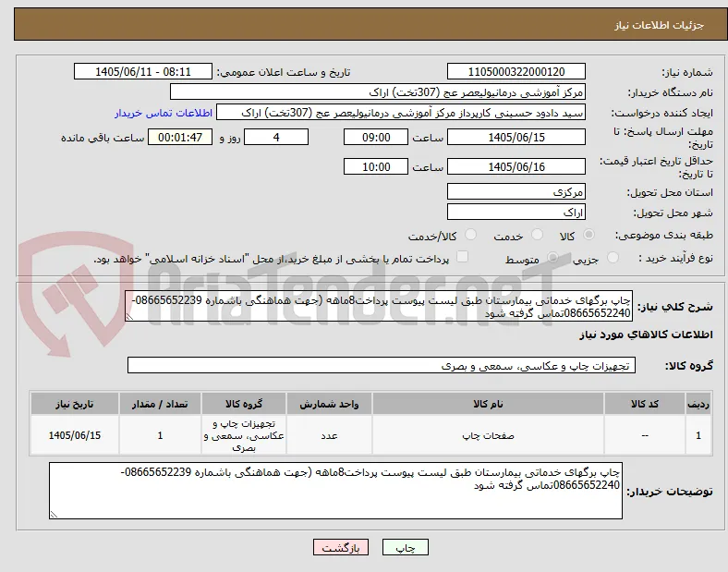The image size is (728, 572).
Task: Click the چاپ print button
Action: (405, 547)
